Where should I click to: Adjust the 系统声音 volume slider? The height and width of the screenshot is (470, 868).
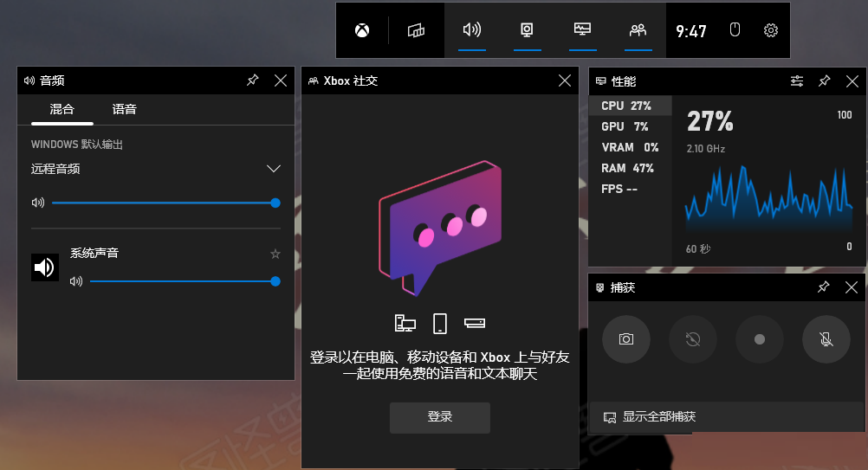185,281
